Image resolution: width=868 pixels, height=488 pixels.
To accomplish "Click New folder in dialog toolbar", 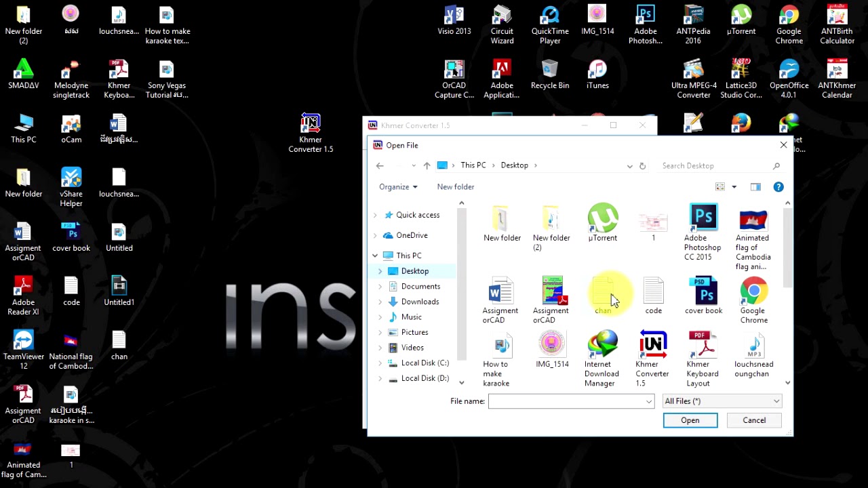I will [x=456, y=187].
